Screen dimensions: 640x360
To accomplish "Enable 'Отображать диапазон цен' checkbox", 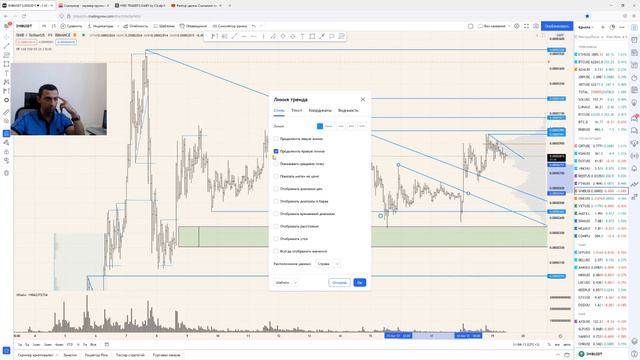I will (276, 189).
